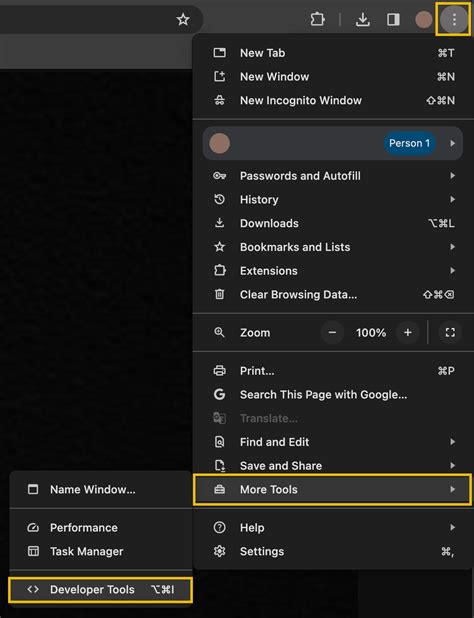Select Clear Browsing Data menu entry
The width and height of the screenshot is (474, 618).
tap(333, 294)
